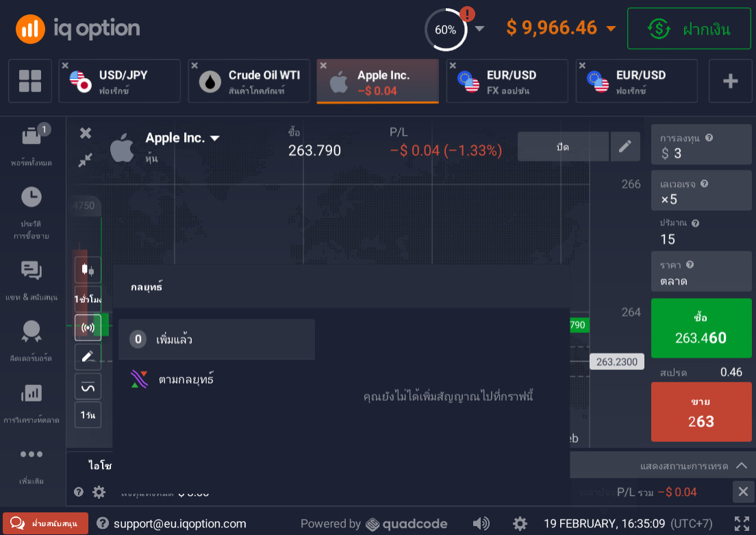Viewport: 756px width, 535px height.
Task: Add a new asset tab with plus
Action: tap(730, 81)
